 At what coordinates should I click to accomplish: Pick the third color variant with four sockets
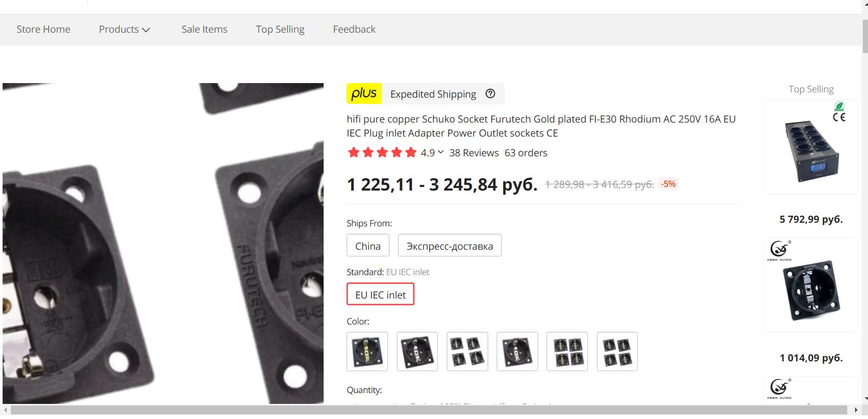[x=468, y=352]
